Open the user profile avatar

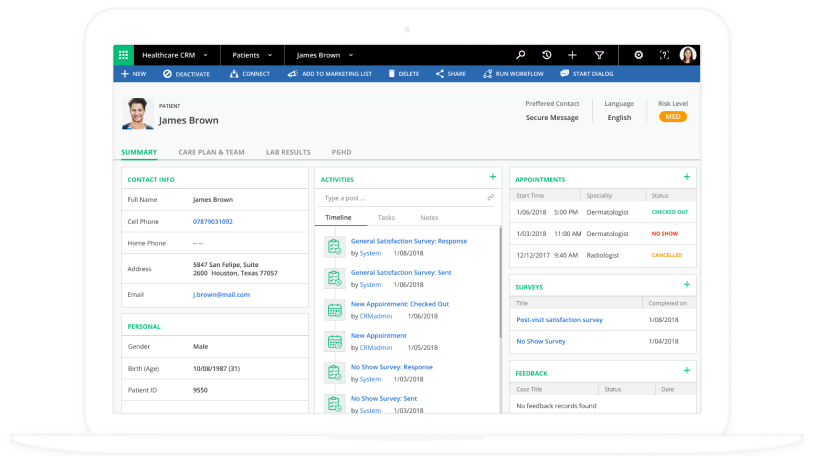pos(688,55)
